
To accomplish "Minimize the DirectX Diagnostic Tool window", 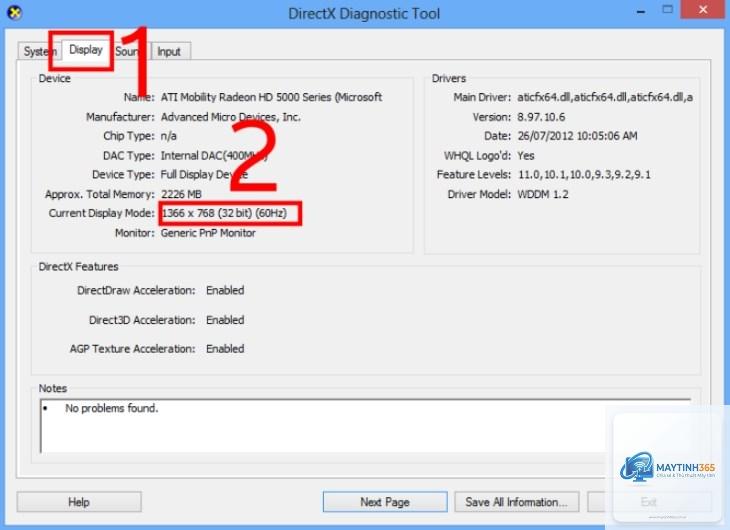I will pyautogui.click(x=641, y=11).
